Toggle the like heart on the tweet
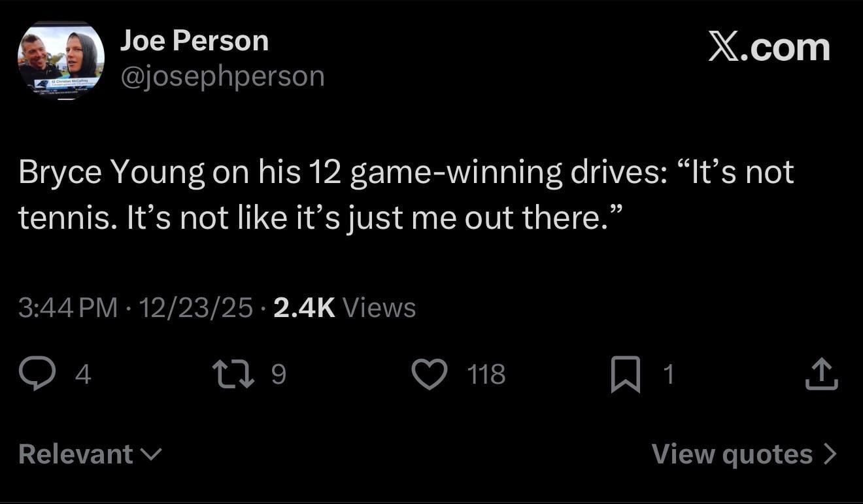 coord(429,373)
